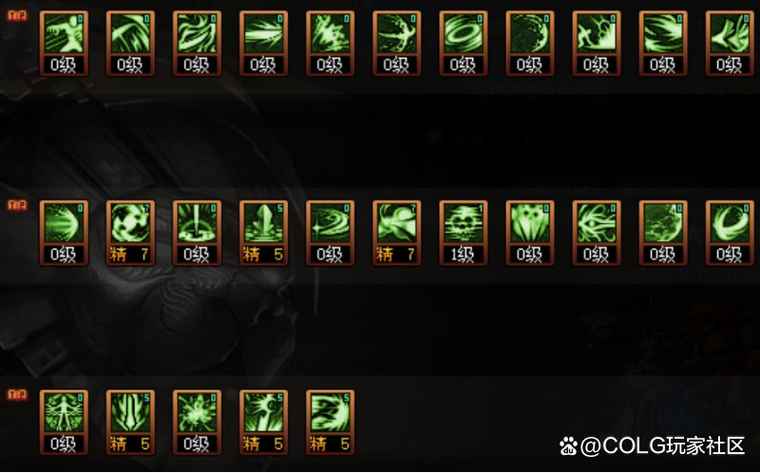Image resolution: width=760 pixels, height=473 pixels.
Task: Select the left-pointing arrow swirl skill icon
Action: click(x=730, y=43)
